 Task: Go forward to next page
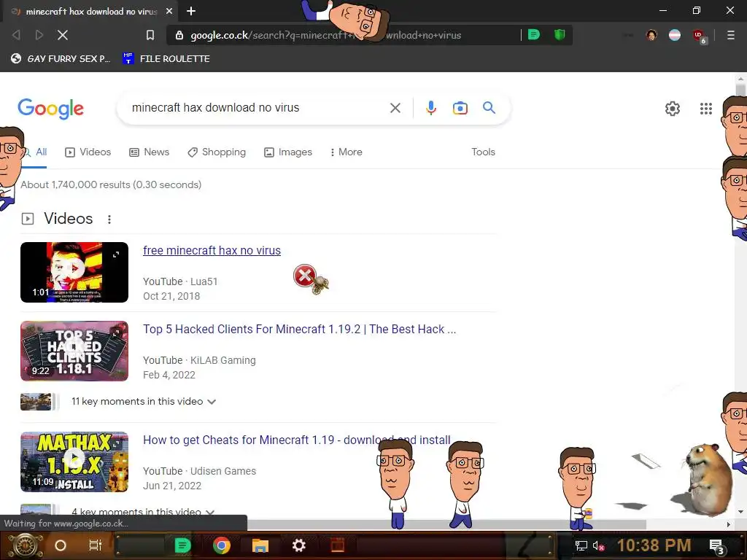pos(39,35)
